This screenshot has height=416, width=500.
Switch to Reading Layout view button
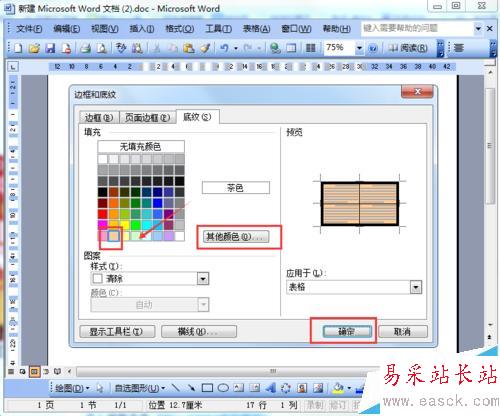coord(57,371)
